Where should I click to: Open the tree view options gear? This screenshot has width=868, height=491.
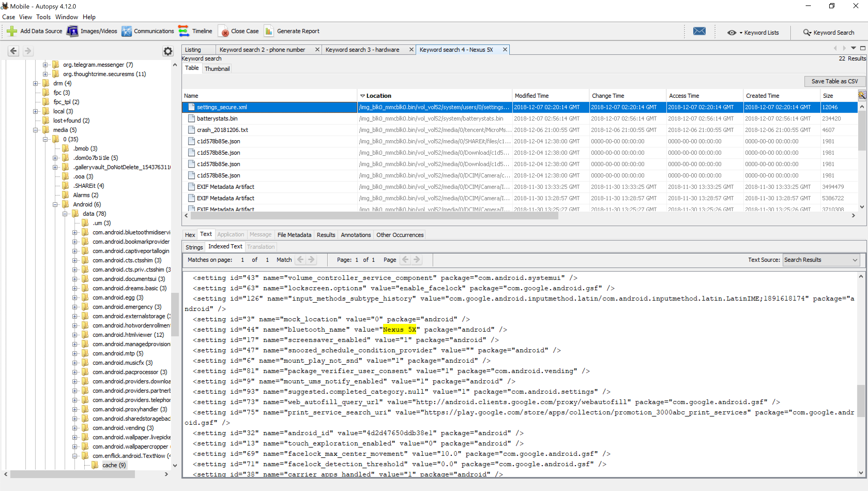coord(168,51)
